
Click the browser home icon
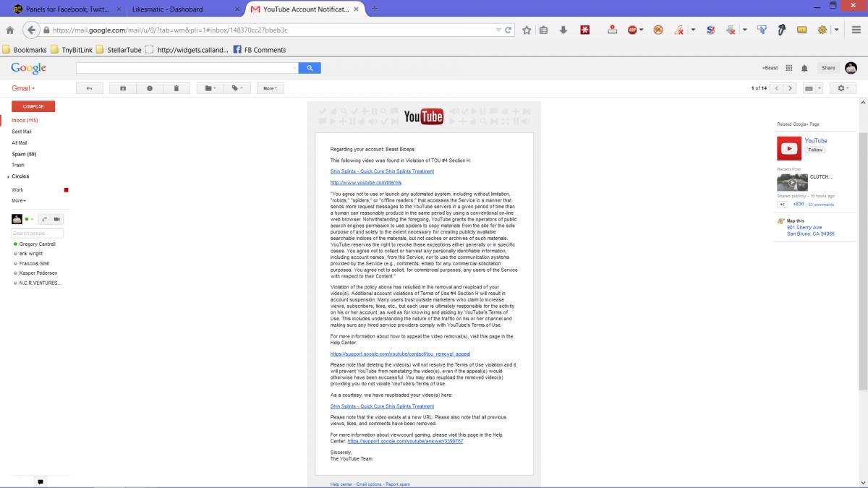click(10, 30)
